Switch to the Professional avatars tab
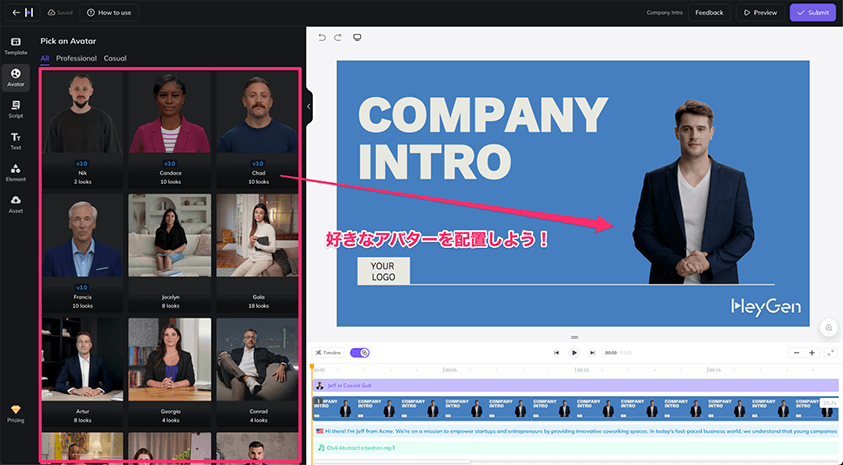The image size is (843, 465). (x=76, y=58)
